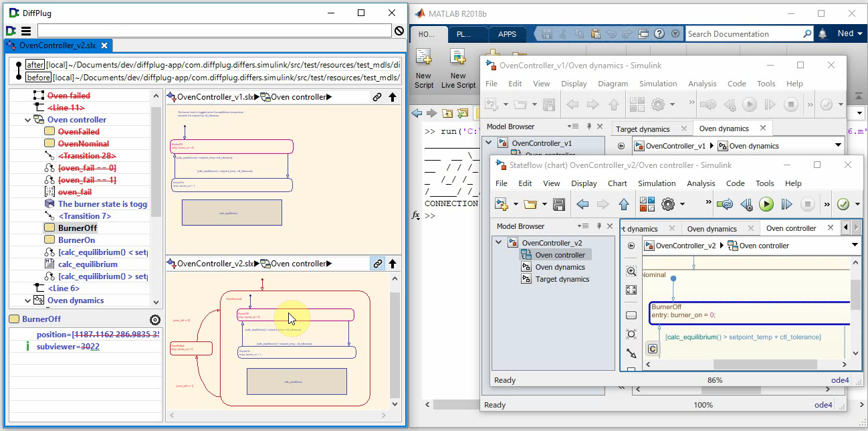Open the DiffPlug hamburger menu
This screenshot has width=868, height=431.
click(25, 31)
